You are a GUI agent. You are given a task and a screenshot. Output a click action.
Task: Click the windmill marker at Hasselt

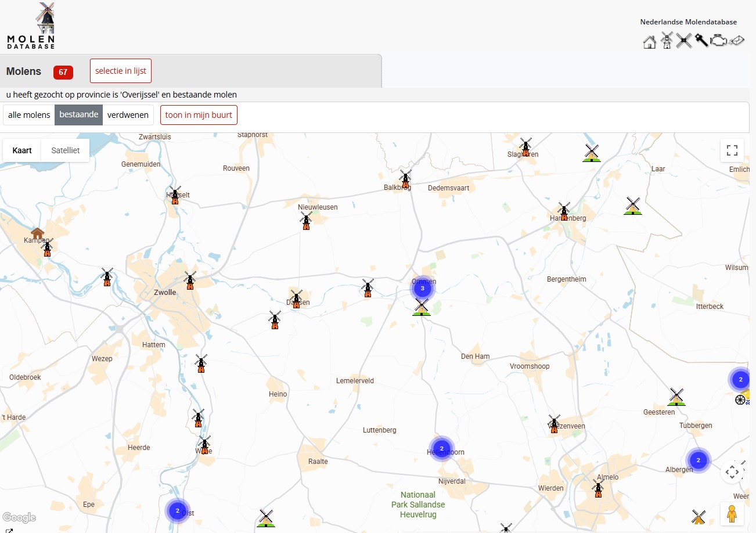[x=175, y=195]
